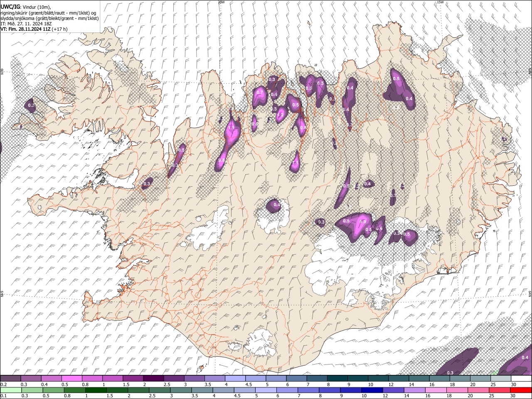Pick the top-row swatch starting at 0.2
532x399 pixels.
click(10, 379)
